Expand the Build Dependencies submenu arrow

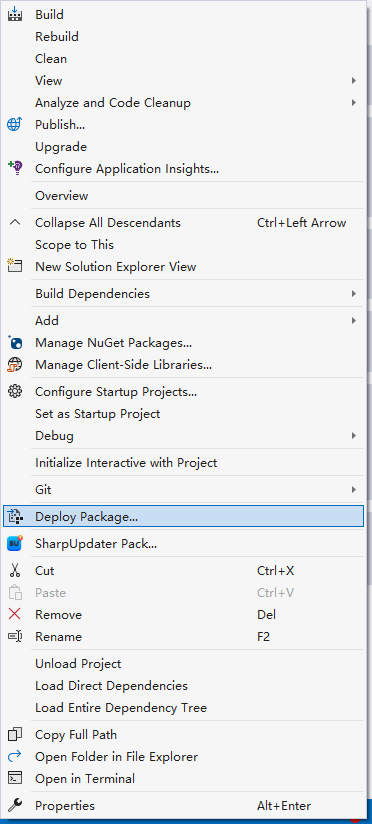coord(354,294)
